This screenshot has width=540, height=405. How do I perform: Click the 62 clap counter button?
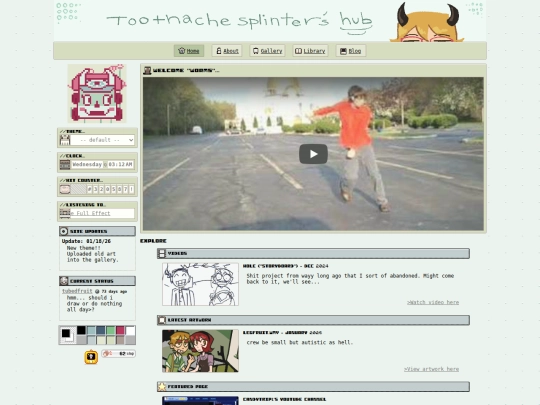click(x=118, y=354)
